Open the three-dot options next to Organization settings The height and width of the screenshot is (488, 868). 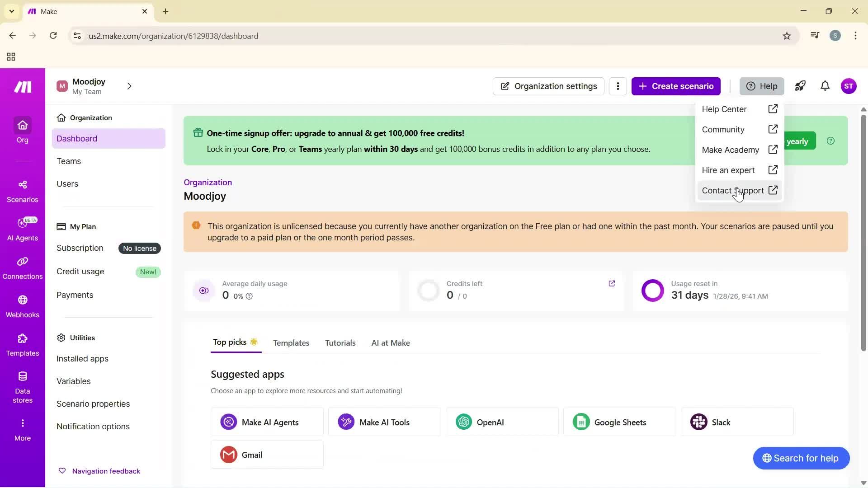point(618,86)
